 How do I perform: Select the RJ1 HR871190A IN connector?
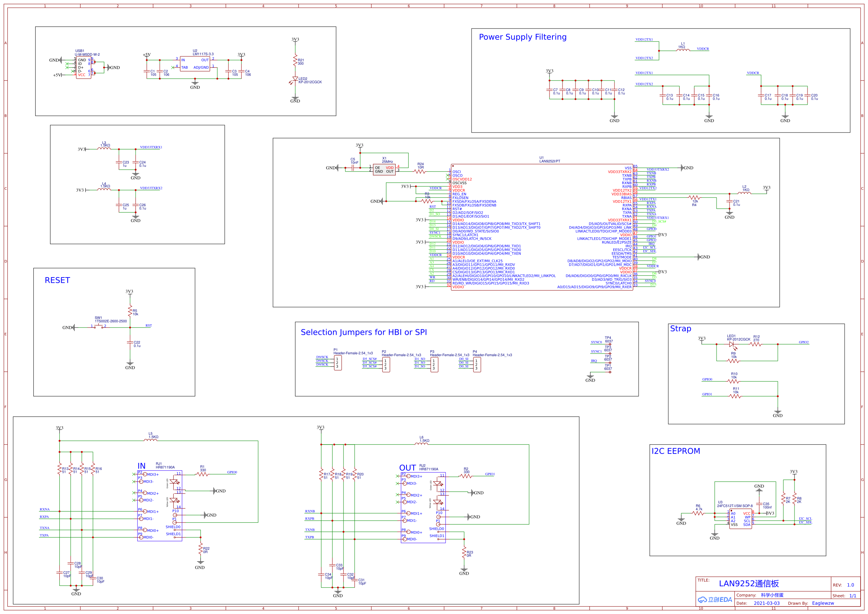[160, 506]
